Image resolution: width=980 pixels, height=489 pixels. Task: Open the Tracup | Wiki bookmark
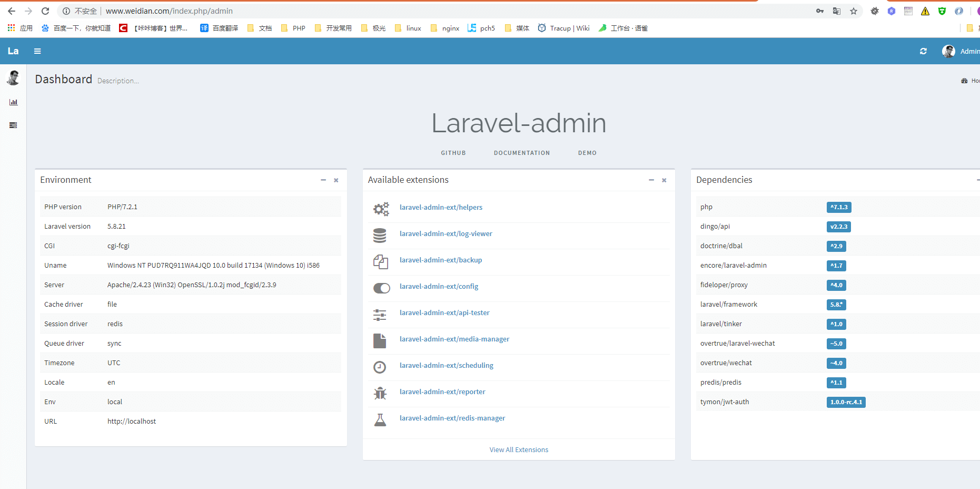click(x=563, y=28)
